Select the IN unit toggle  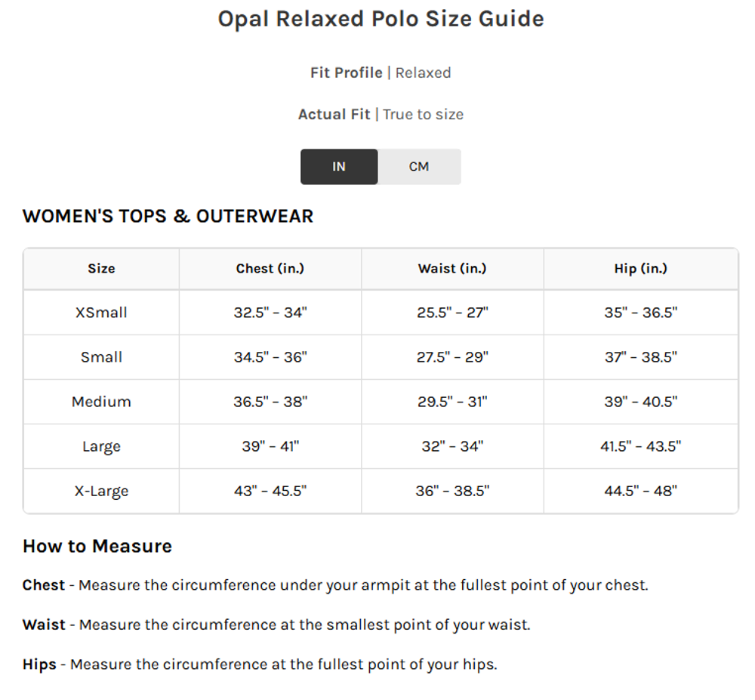coord(339,167)
